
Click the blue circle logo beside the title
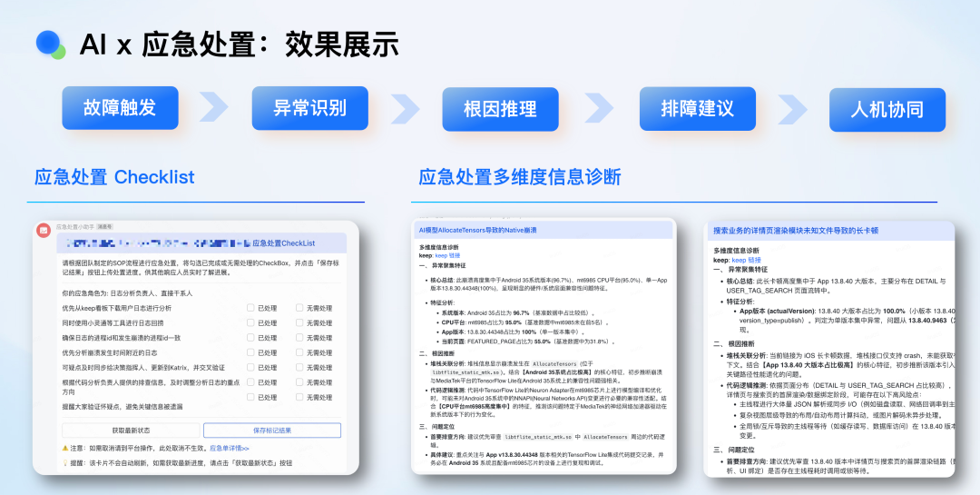(x=48, y=42)
